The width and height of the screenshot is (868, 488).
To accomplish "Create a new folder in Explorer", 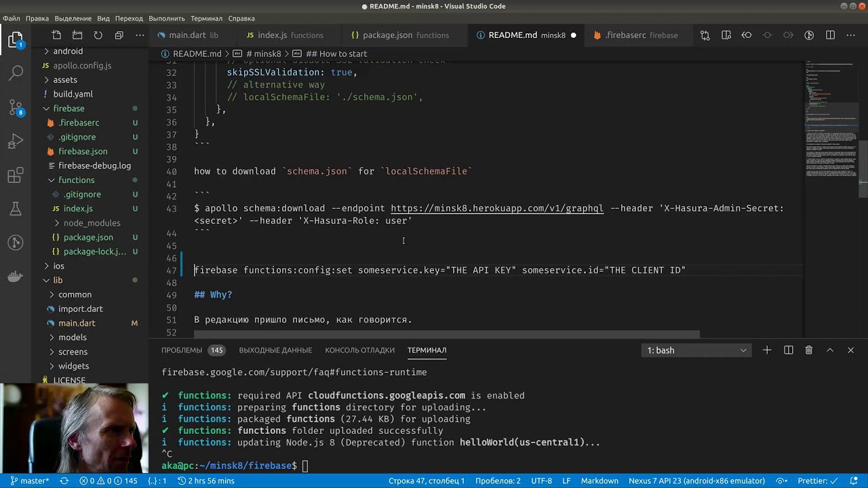I will coord(77,35).
